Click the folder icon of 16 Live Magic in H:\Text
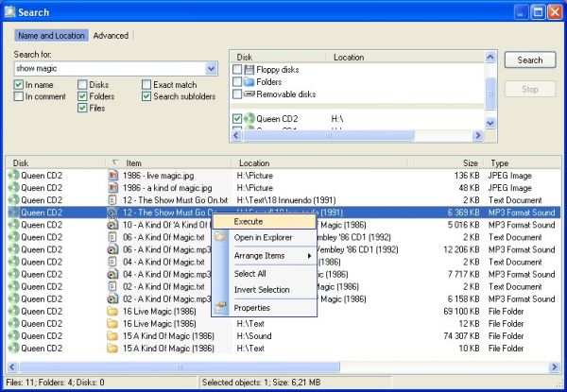567x392 pixels. tap(112, 323)
